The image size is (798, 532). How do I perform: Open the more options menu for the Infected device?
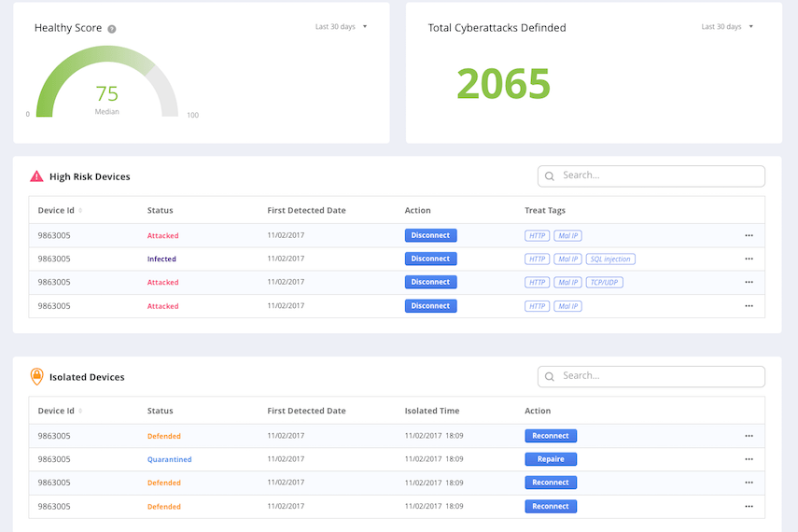(749, 259)
